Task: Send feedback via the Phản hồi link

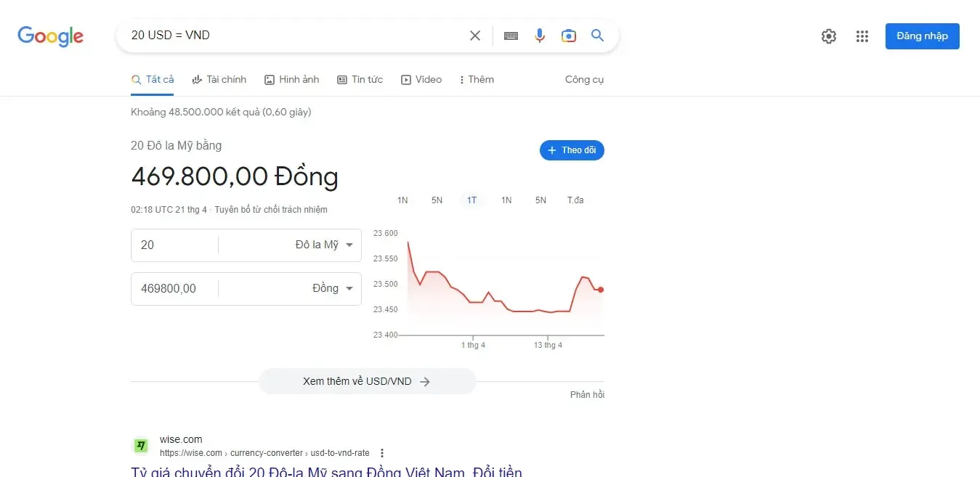Action: click(587, 394)
